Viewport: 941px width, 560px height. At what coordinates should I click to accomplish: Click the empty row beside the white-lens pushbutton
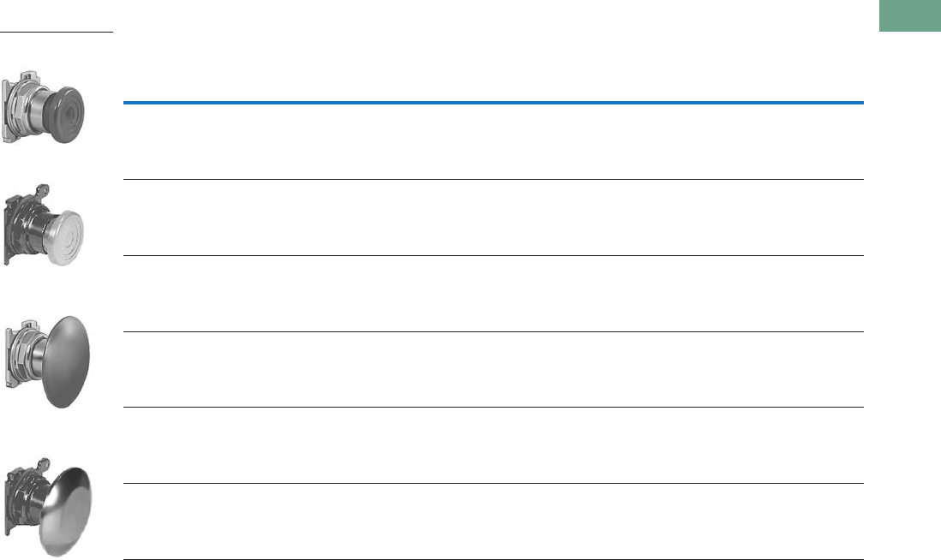[493, 217]
